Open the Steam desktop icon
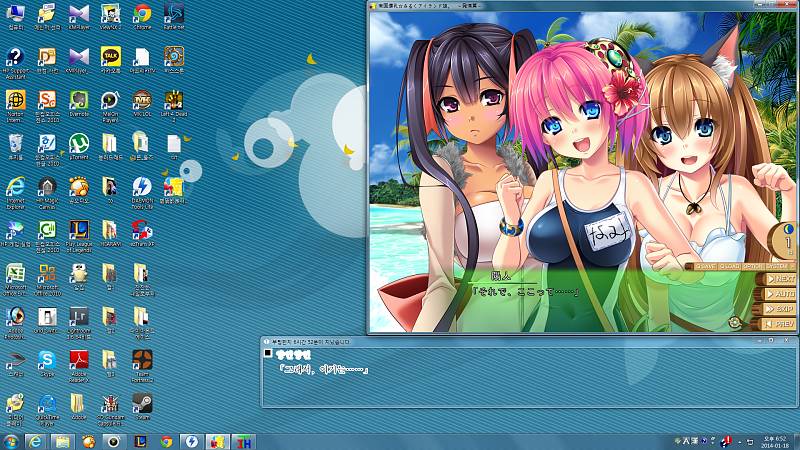800x450 pixels. point(142,402)
